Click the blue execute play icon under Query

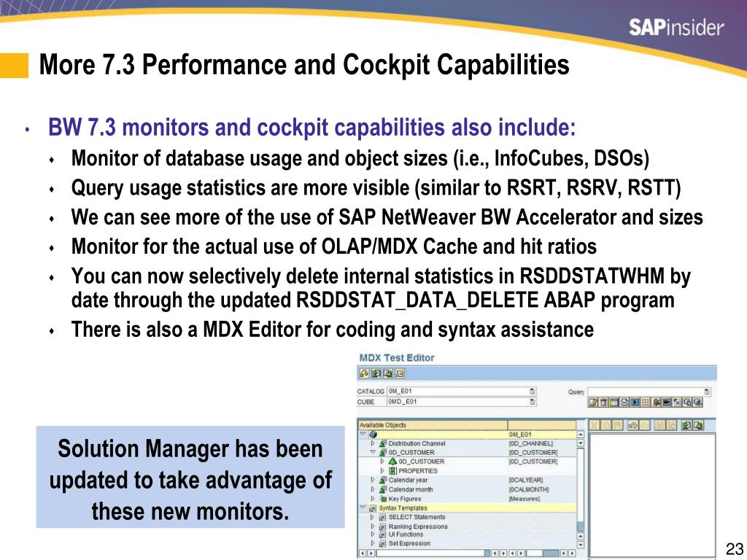[635, 402]
